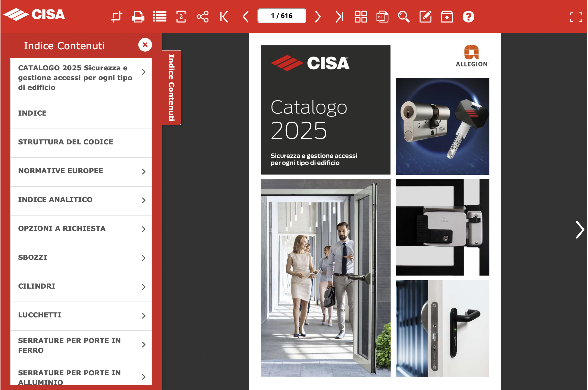Screen dimensions: 588x390
Task: Switch to the double-page view icon
Action: [x=181, y=17]
